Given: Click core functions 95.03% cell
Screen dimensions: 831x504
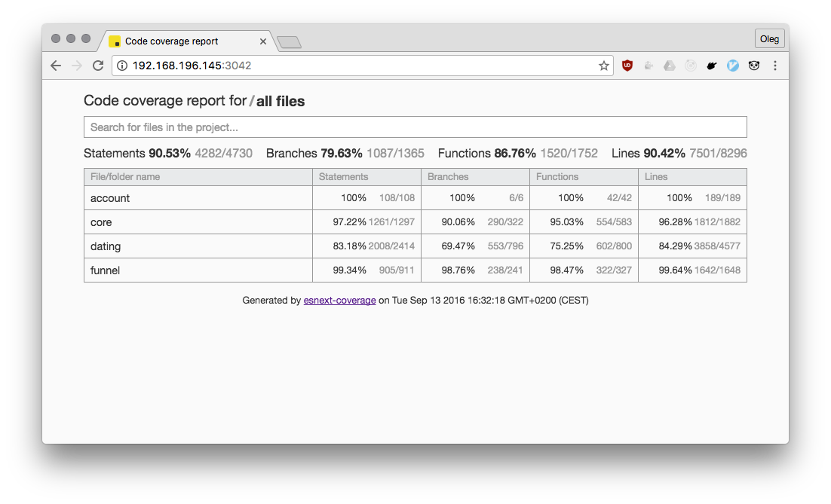Looking at the screenshot, I should tap(584, 222).
